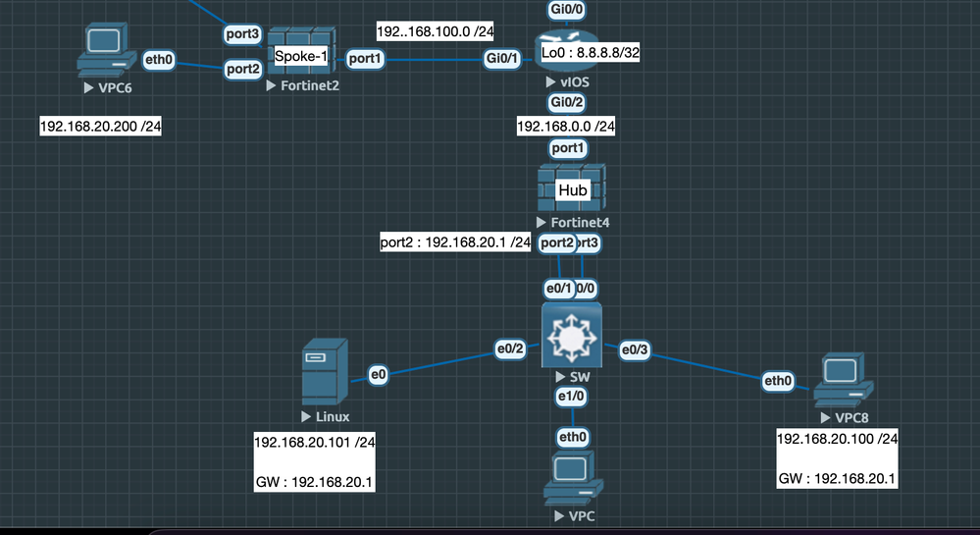Click the e0/2 label on SW

tap(510, 349)
